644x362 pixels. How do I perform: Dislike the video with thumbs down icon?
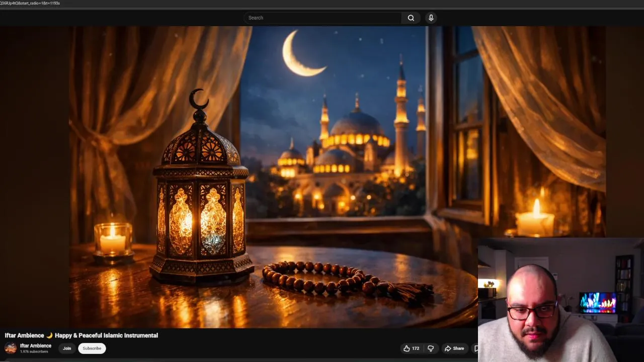tap(431, 348)
